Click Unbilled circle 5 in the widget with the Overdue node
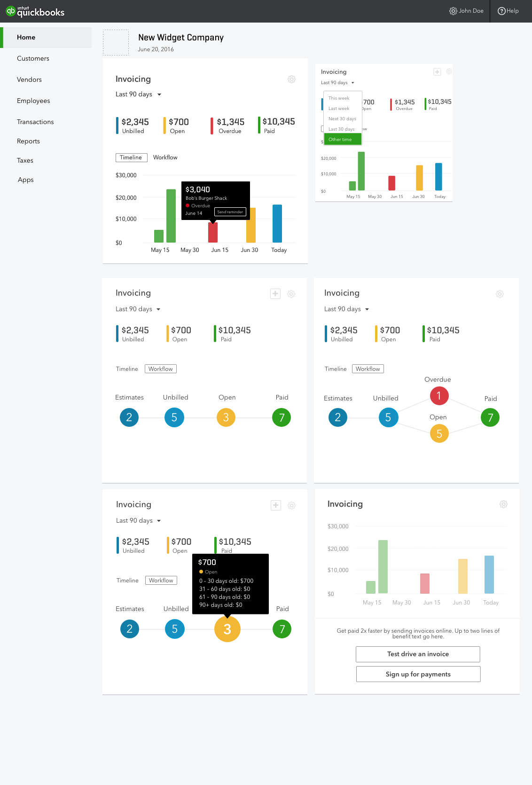The image size is (532, 785). (388, 417)
